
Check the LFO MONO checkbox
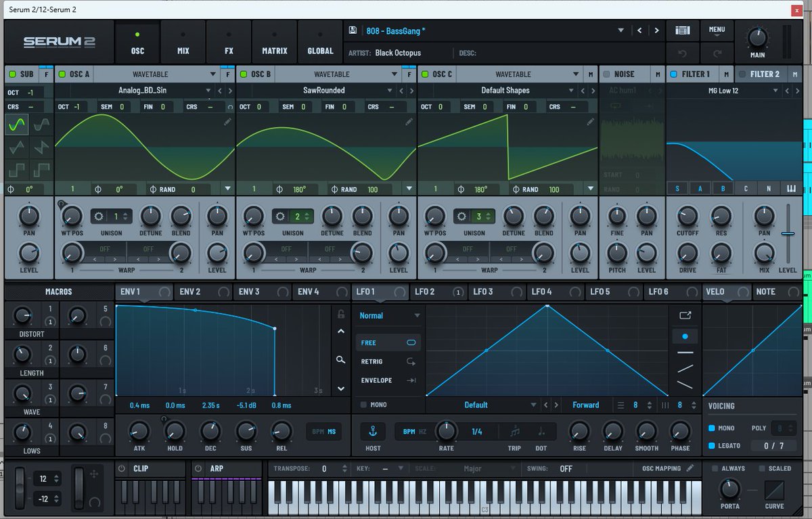[x=364, y=405]
